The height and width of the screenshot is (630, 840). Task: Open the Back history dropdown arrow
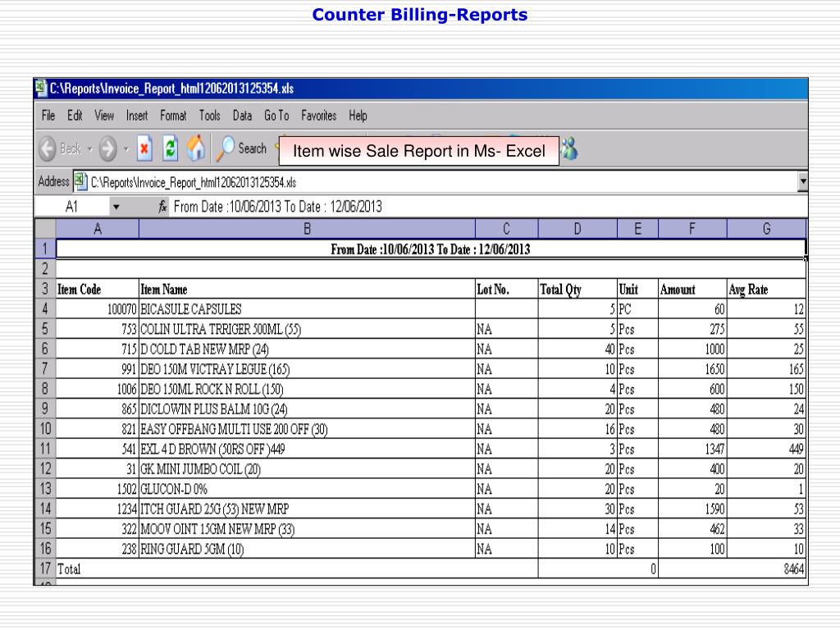[89, 149]
